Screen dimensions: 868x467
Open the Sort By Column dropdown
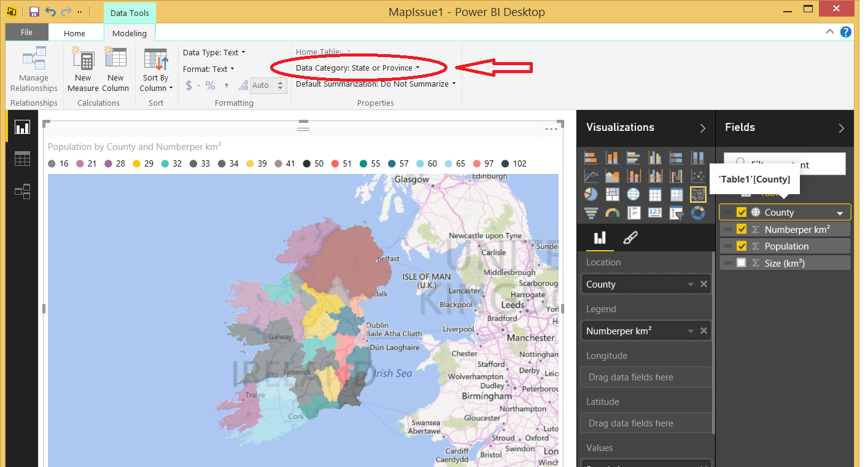[x=156, y=70]
